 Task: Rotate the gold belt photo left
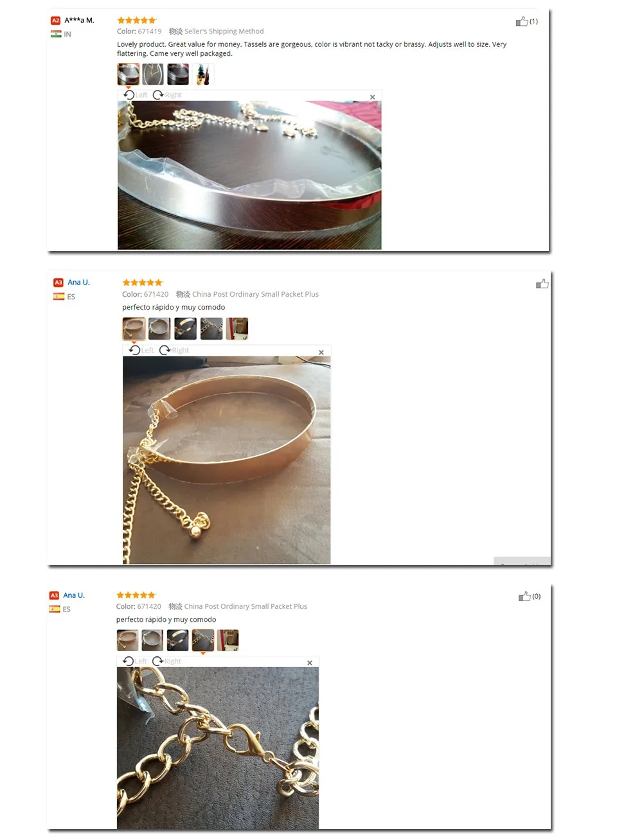tap(141, 350)
